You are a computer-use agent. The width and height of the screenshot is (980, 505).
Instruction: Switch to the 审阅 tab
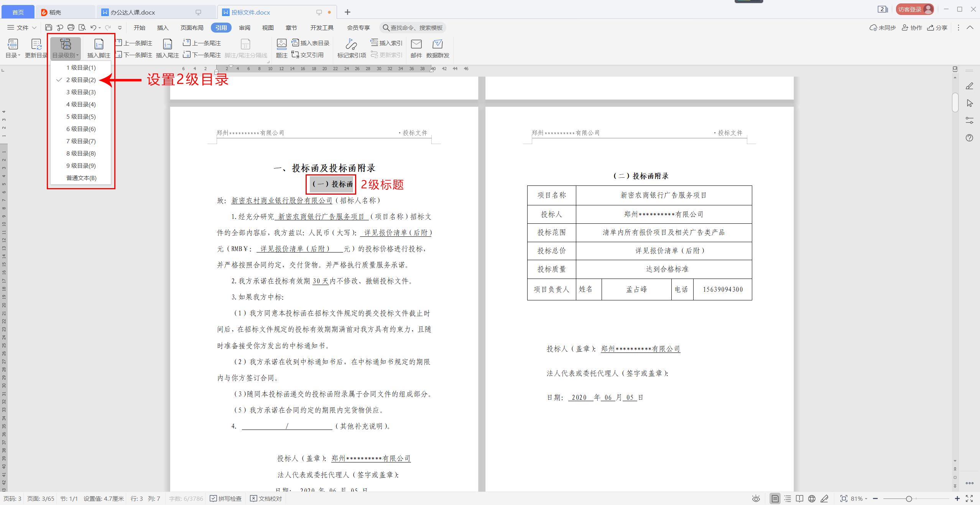pos(245,28)
